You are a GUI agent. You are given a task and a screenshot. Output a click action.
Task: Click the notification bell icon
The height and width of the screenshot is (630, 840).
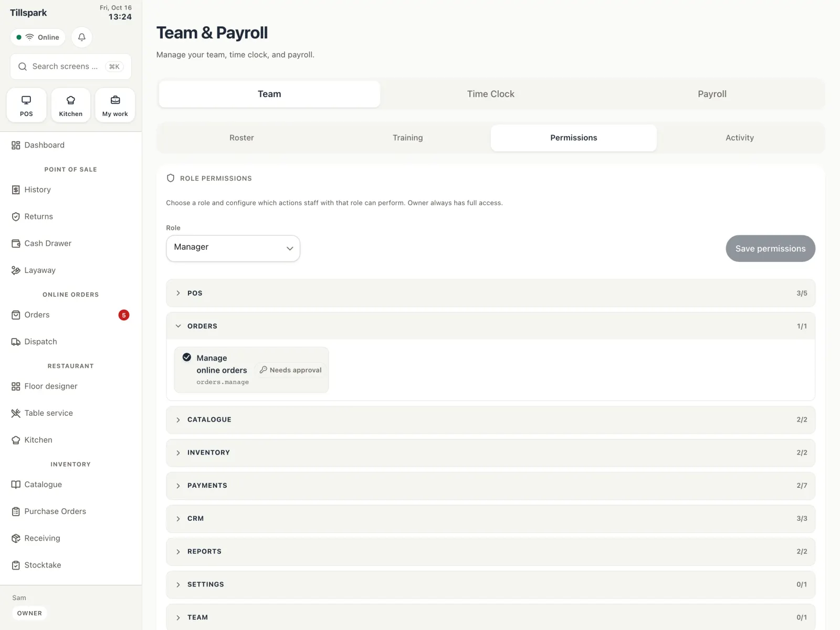[x=82, y=37]
